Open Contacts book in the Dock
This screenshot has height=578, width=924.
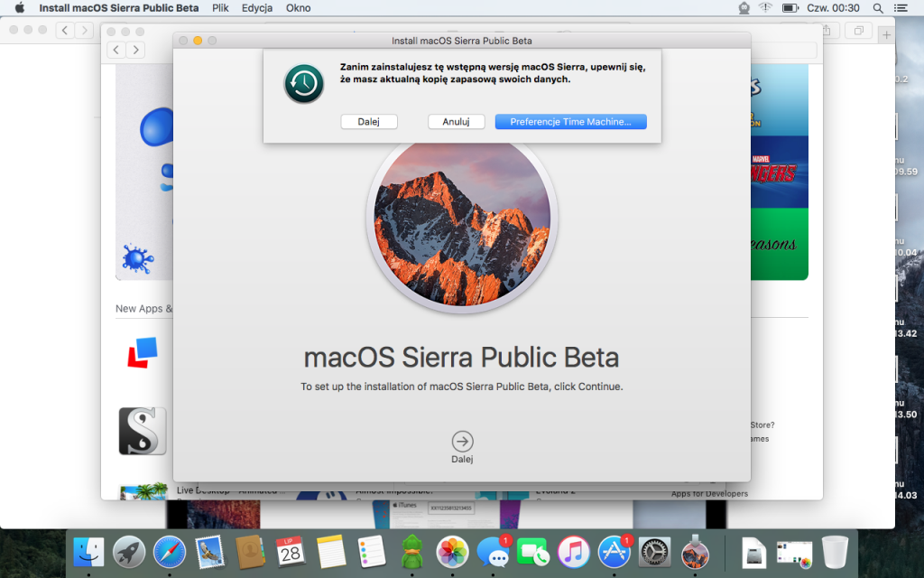pos(250,553)
